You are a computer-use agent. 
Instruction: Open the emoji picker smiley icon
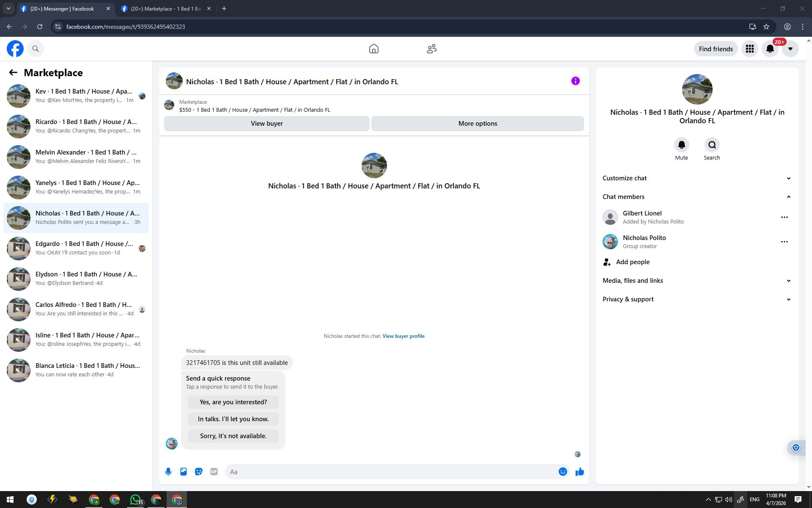point(562,472)
